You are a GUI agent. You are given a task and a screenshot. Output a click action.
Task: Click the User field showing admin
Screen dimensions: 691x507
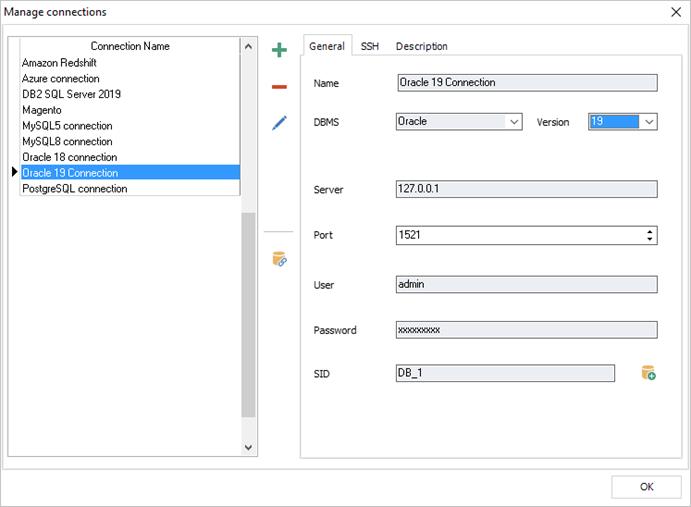526,284
